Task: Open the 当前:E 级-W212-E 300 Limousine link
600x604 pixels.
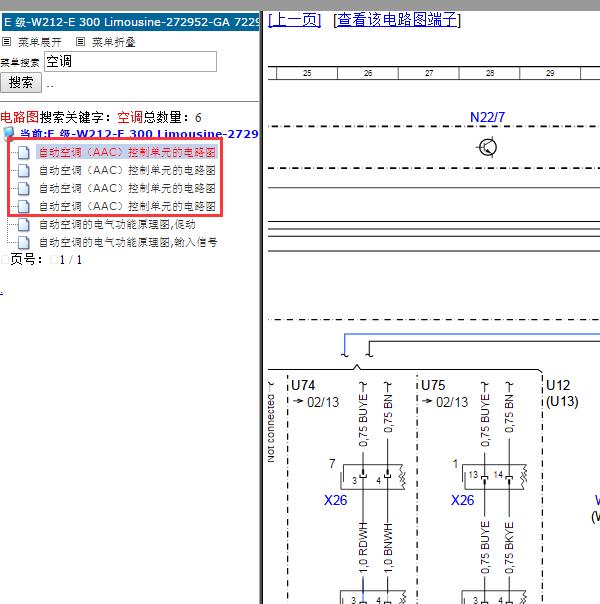Action: pos(139,134)
